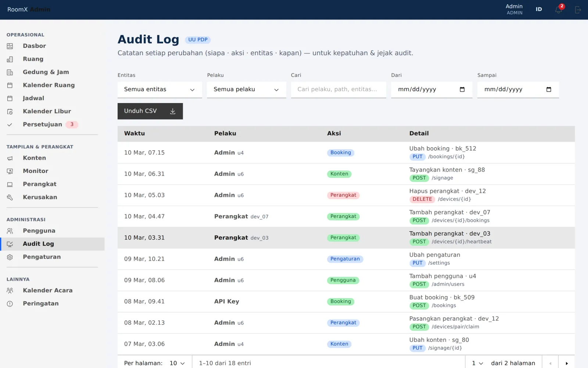The height and width of the screenshot is (368, 588).
Task: Click '1–10 dari 18 entri' status text
Action: point(225,363)
